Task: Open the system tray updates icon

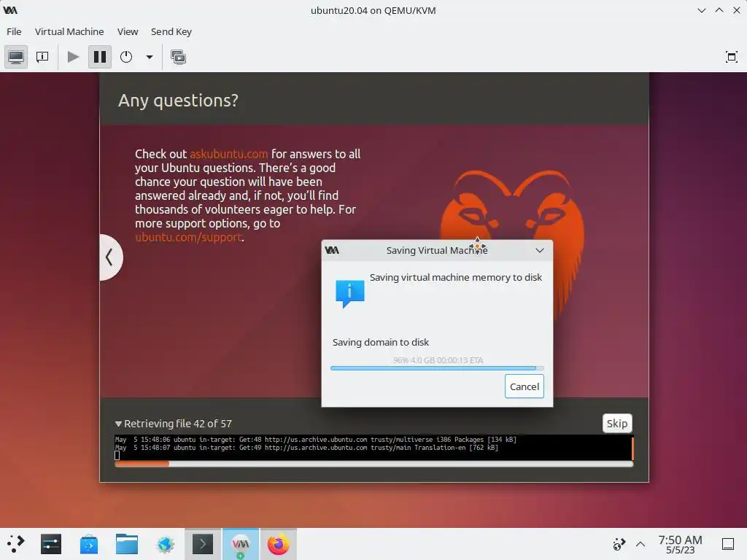Action: [x=619, y=544]
